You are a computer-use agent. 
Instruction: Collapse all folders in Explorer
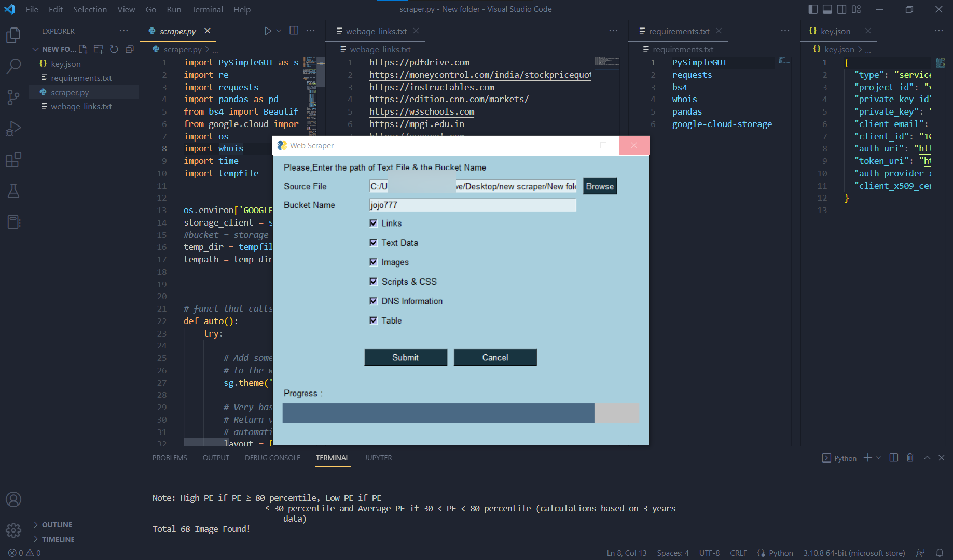[x=130, y=49]
